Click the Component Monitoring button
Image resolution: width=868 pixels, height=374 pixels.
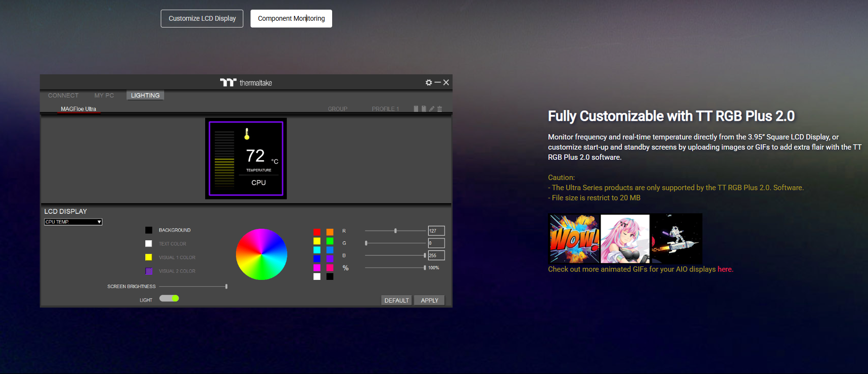point(291,18)
